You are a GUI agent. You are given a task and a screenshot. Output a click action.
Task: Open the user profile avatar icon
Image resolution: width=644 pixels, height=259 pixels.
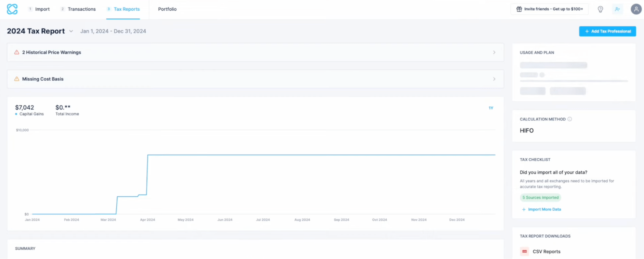click(636, 9)
